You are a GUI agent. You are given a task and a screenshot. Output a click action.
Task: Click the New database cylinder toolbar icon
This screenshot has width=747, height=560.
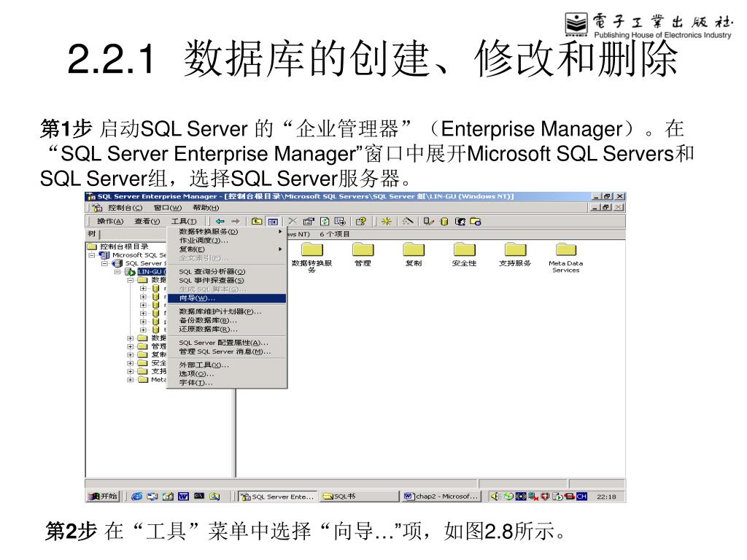pyautogui.click(x=444, y=222)
